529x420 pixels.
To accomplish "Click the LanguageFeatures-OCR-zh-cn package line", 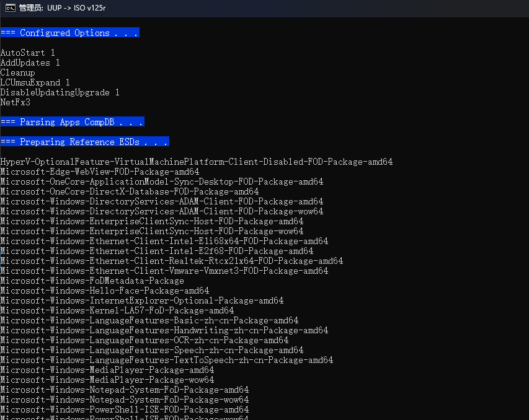I will pos(144,340).
